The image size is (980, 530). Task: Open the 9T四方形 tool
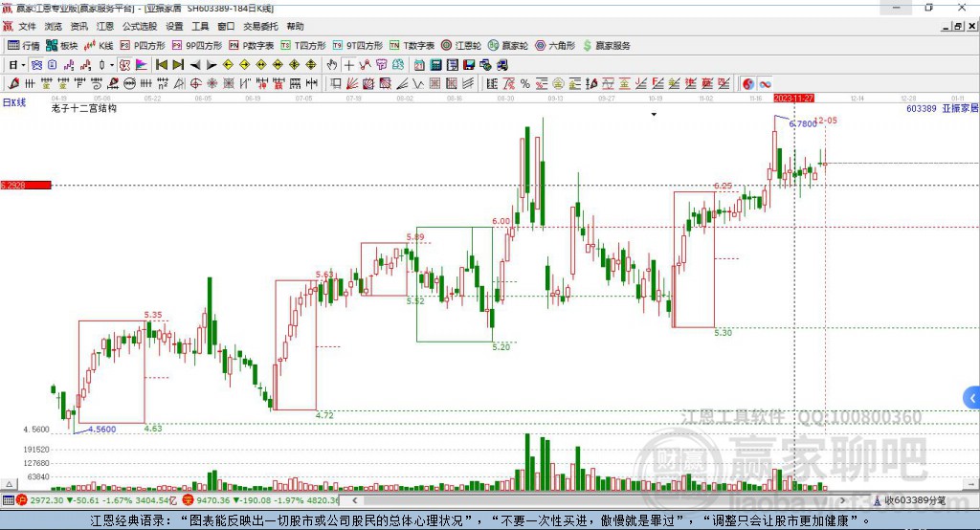pos(358,46)
